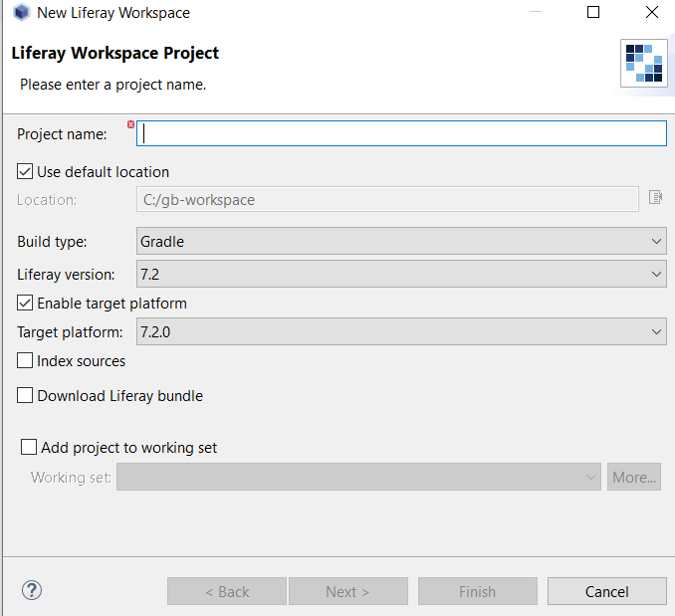Click the project name error marker icon

[x=130, y=124]
